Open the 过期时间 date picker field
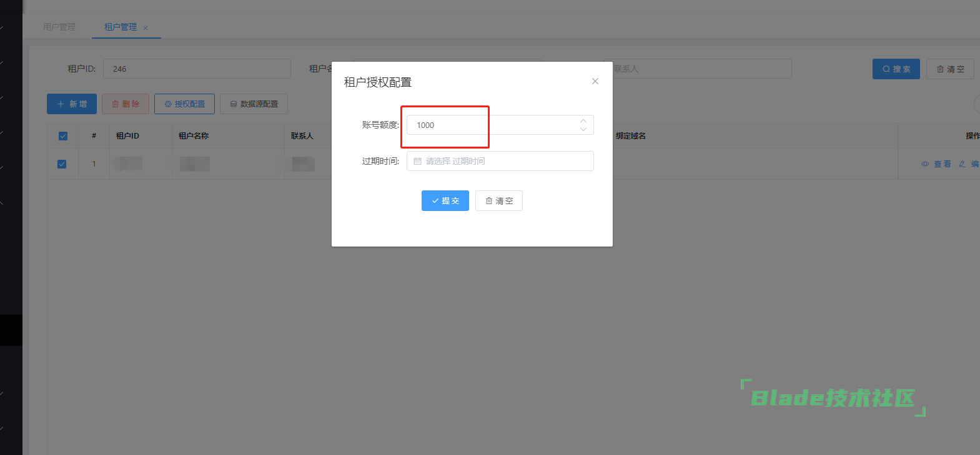 click(500, 161)
